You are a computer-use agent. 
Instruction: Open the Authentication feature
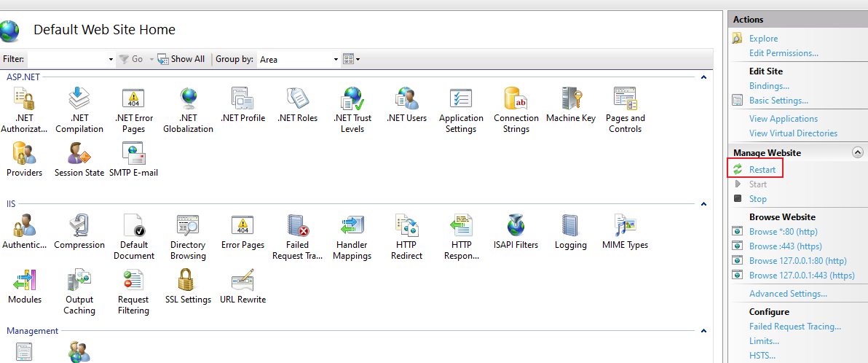click(24, 232)
